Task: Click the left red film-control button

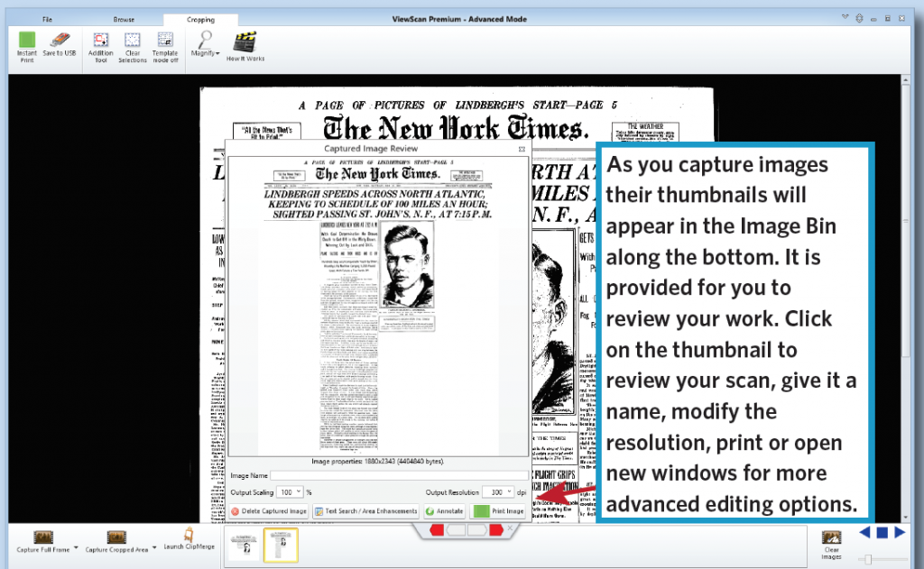Action: pos(438,530)
